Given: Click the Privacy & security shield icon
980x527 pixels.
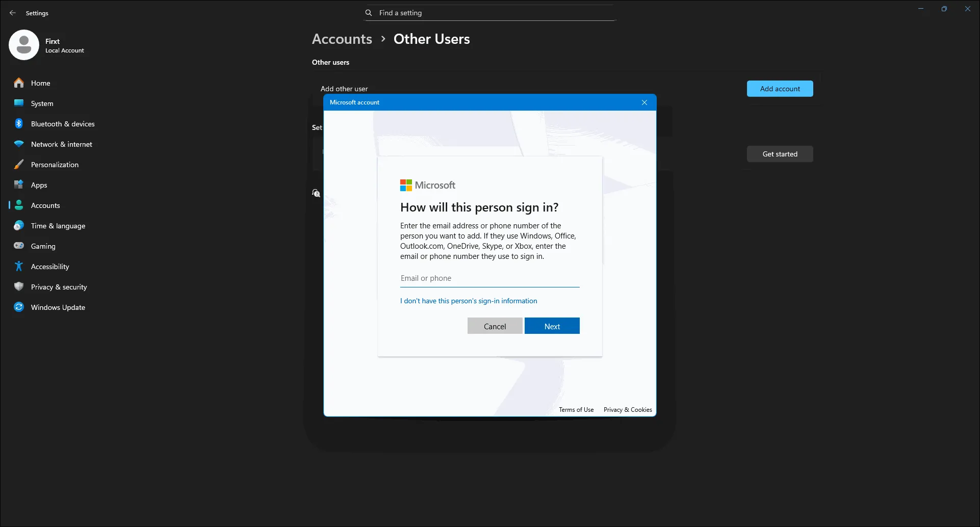Looking at the screenshot, I should pyautogui.click(x=19, y=287).
